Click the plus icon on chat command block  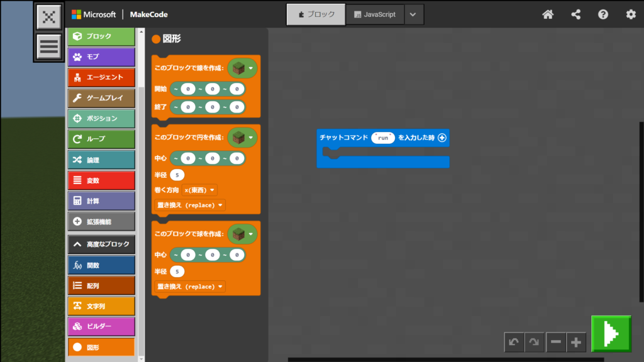441,138
